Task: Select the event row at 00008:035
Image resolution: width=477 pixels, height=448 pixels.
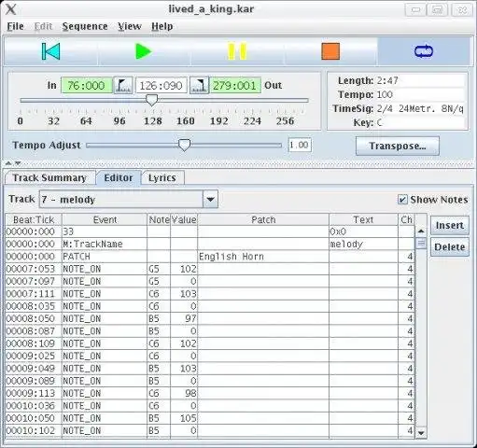Action: (x=210, y=306)
